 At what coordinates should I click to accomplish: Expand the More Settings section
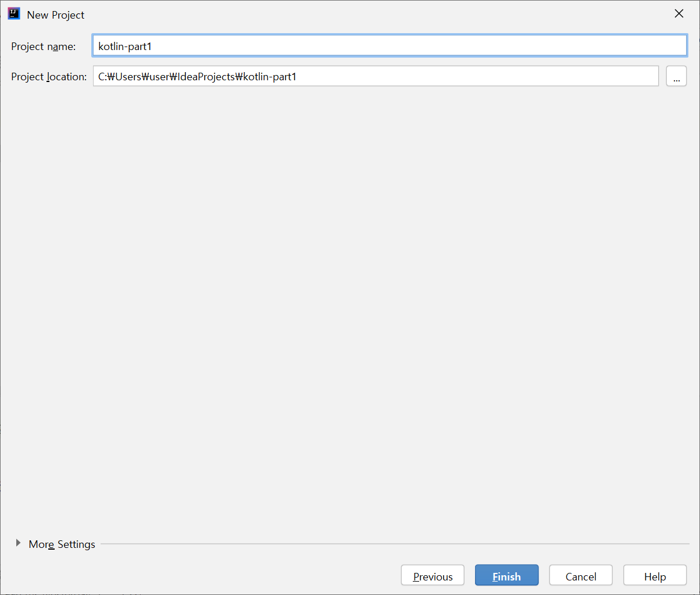56,544
